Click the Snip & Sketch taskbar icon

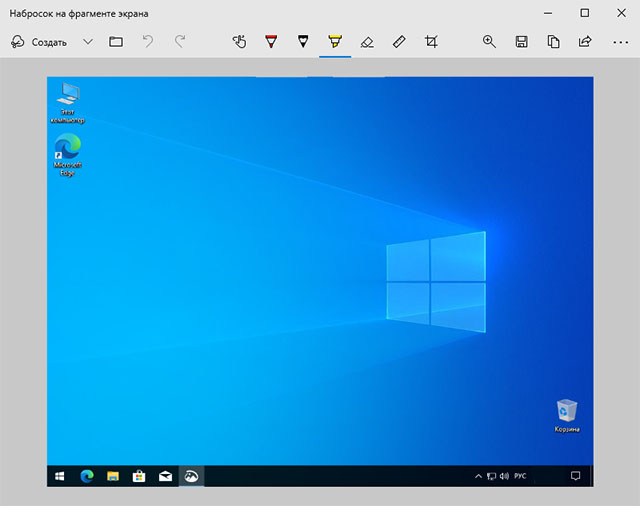tap(191, 476)
